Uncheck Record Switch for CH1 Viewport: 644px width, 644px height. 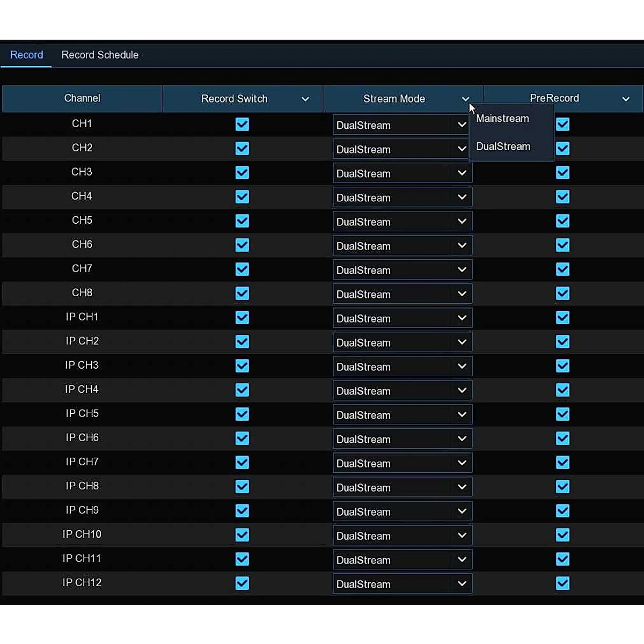(242, 125)
